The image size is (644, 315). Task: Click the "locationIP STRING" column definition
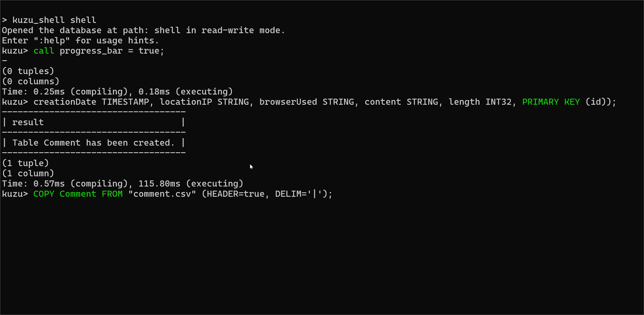204,102
